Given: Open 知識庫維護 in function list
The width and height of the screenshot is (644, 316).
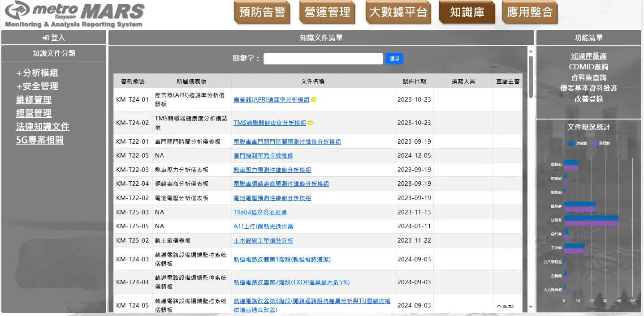Looking at the screenshot, I should click(588, 56).
